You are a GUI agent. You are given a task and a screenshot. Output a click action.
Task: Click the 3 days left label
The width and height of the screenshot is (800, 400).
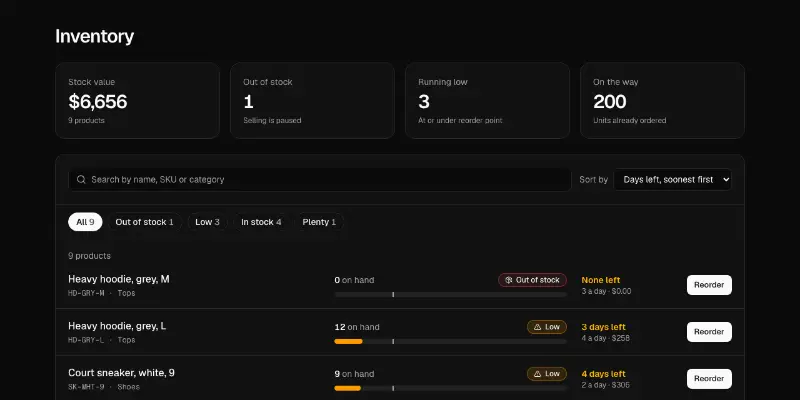click(x=604, y=327)
